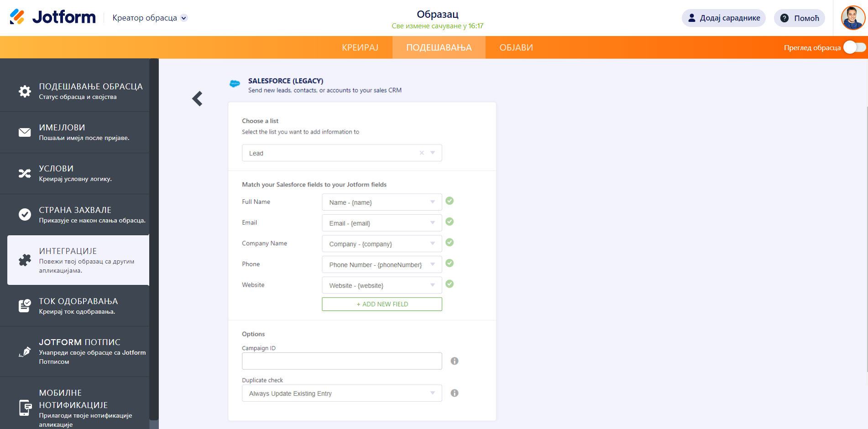This screenshot has width=868, height=429.
Task: Click the Choose a list label
Action: tap(260, 121)
